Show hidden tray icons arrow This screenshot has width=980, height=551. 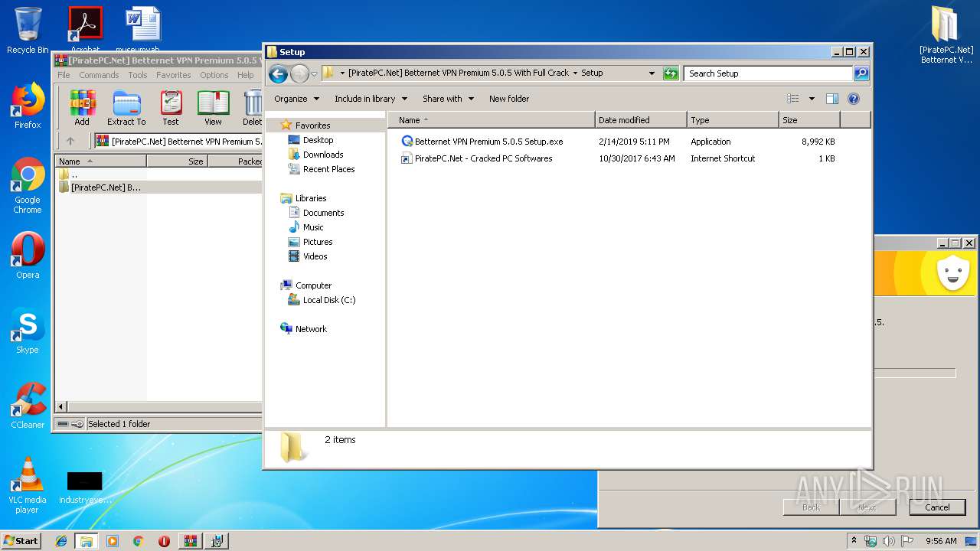coord(854,541)
